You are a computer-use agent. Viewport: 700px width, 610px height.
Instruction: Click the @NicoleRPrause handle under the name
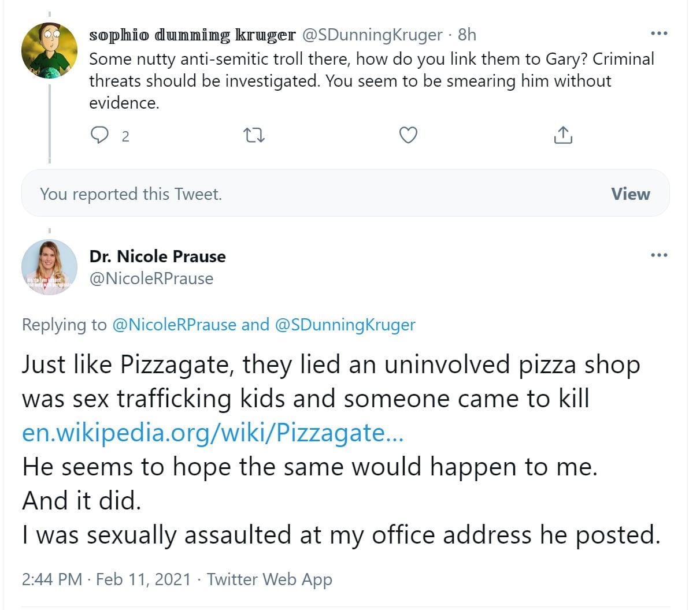click(x=151, y=278)
